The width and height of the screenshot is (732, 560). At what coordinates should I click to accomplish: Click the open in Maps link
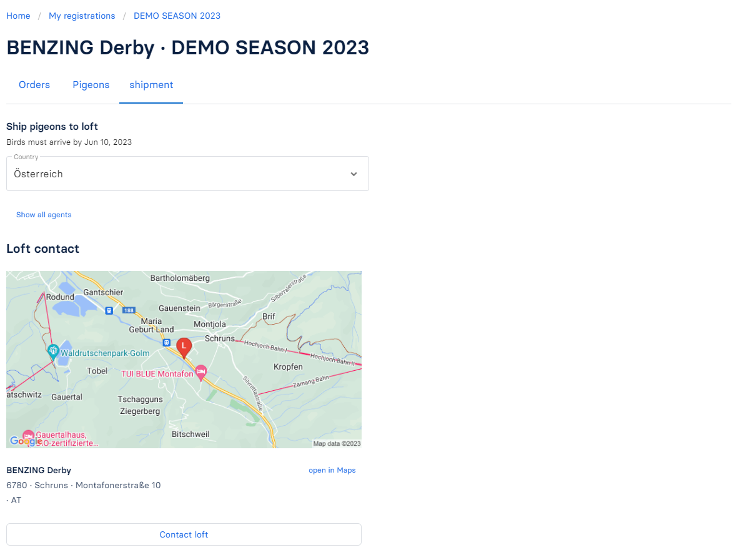(332, 470)
